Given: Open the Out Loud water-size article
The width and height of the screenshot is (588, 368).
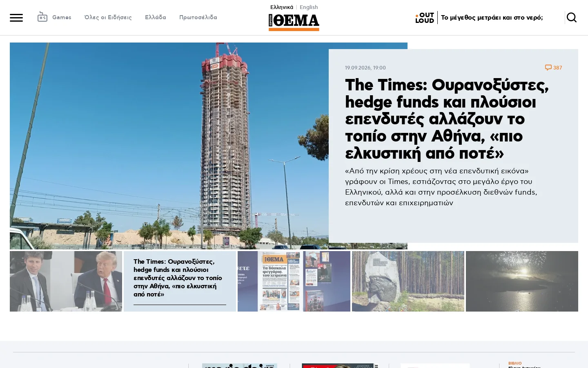Looking at the screenshot, I should pos(492,18).
